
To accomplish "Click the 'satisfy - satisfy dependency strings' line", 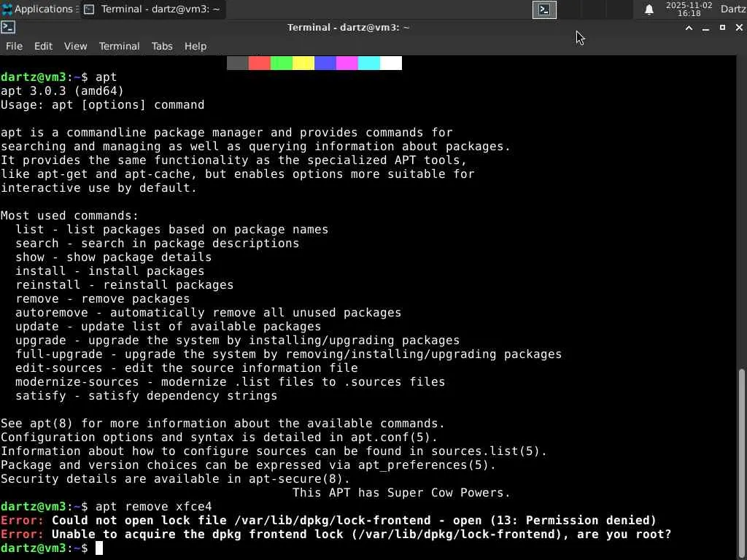I will (146, 396).
